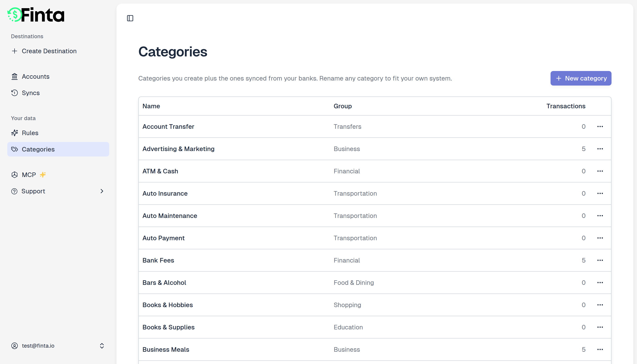
Task: Click the bank icon next to Accounts
Action: click(x=15, y=76)
